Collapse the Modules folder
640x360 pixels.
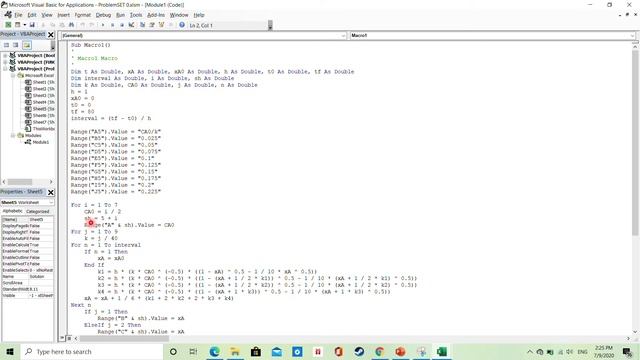[13, 135]
